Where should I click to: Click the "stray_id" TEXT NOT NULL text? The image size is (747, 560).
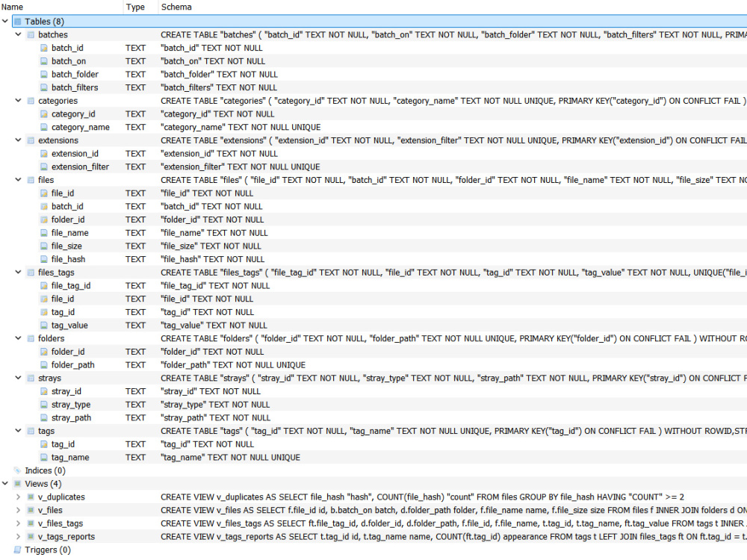click(211, 391)
